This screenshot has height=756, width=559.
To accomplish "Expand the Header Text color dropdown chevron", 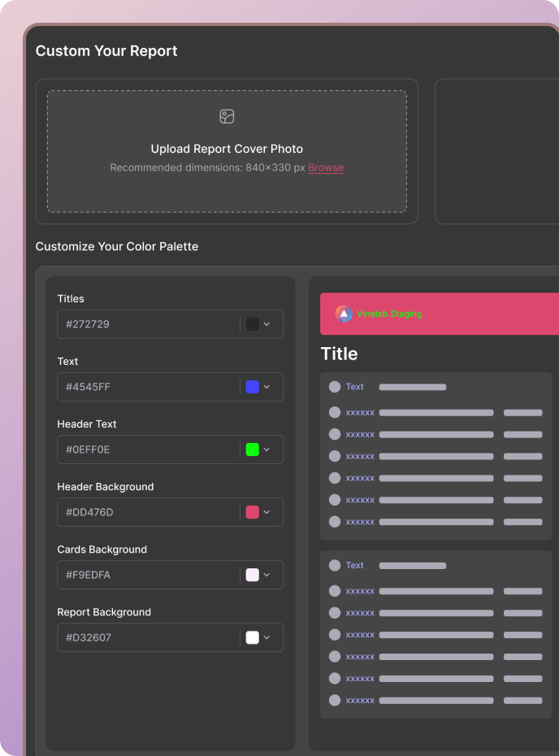I will [267, 450].
